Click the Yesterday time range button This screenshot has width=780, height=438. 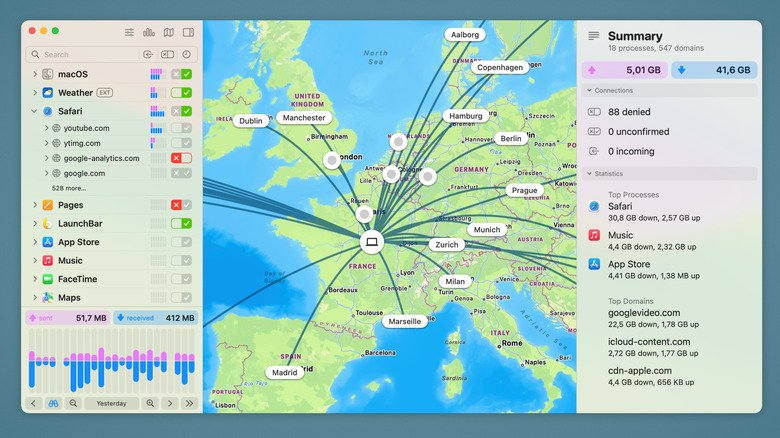pyautogui.click(x=111, y=403)
